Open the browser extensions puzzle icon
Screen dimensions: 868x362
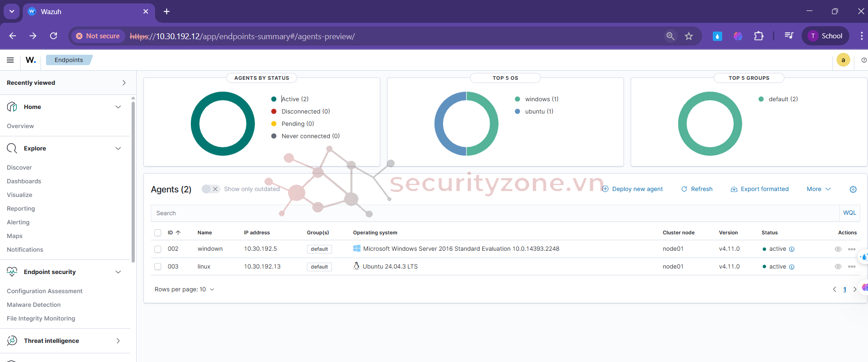759,36
